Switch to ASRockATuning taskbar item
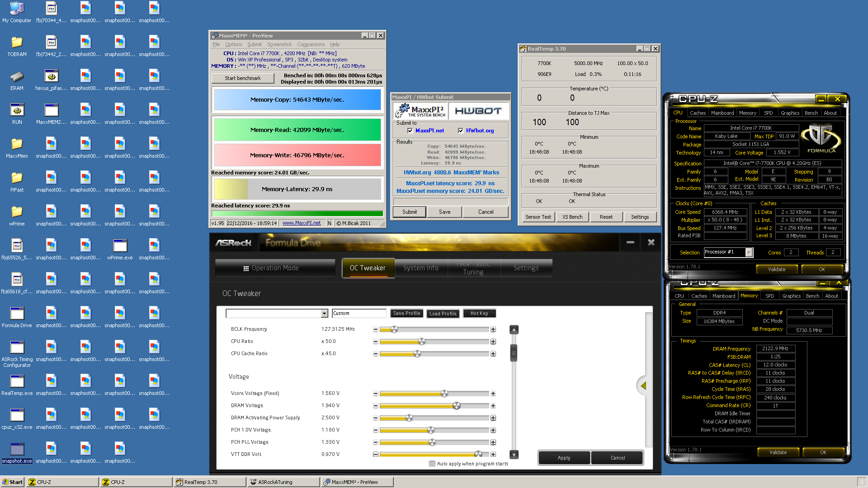Viewport: 868px width, 488px height. tap(283, 482)
